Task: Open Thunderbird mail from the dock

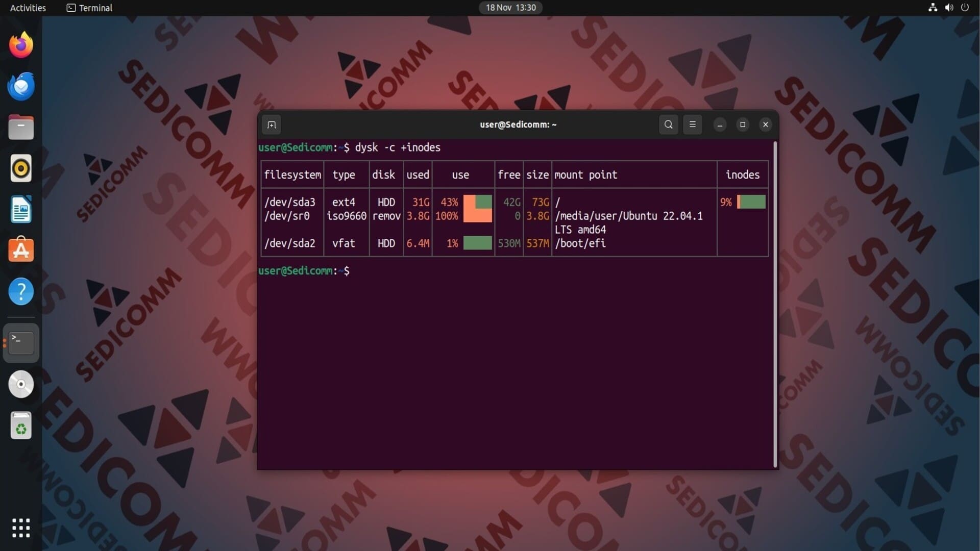Action: pos(21,86)
